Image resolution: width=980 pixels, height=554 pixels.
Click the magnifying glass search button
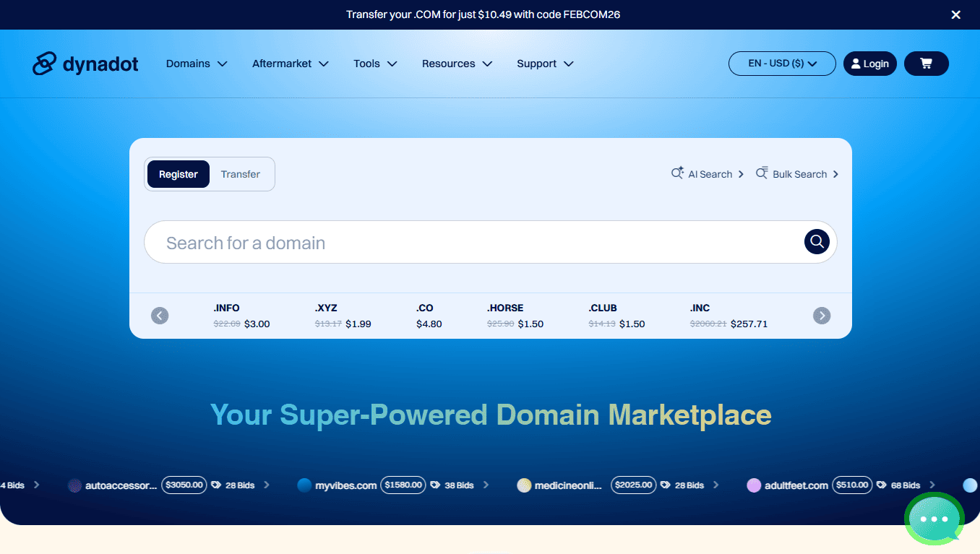tap(817, 242)
